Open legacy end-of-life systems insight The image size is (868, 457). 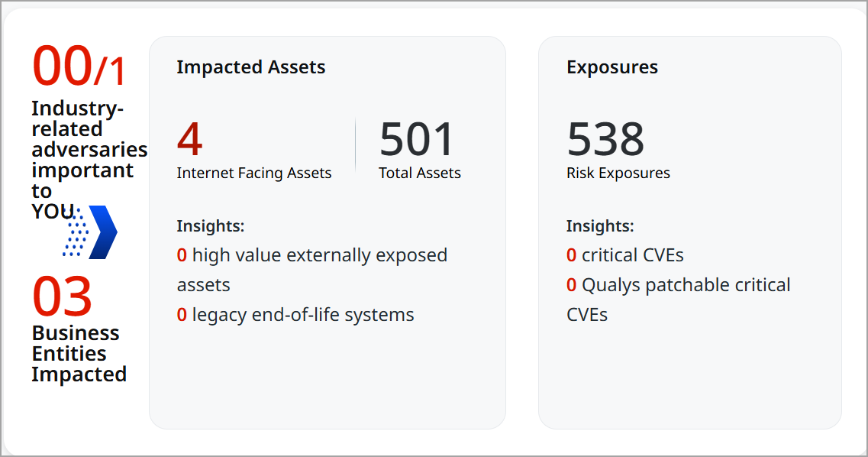[295, 314]
